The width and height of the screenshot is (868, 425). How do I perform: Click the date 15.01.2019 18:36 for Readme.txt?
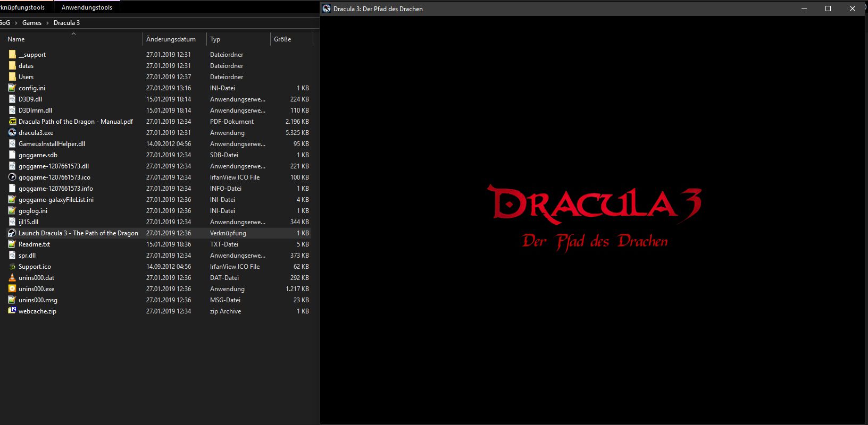[x=169, y=244]
